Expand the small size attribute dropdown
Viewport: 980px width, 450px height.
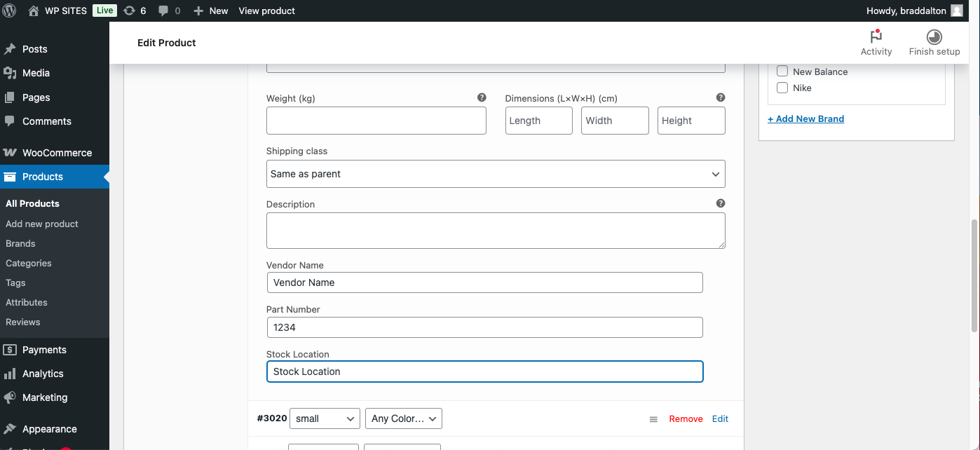point(325,418)
